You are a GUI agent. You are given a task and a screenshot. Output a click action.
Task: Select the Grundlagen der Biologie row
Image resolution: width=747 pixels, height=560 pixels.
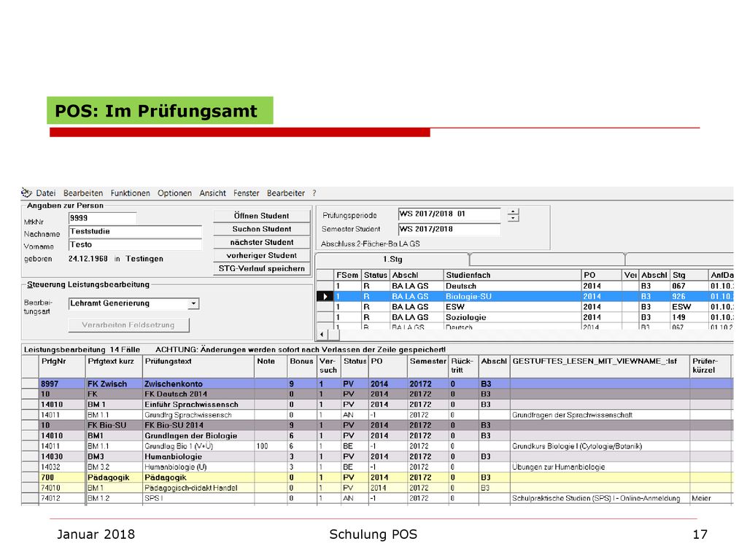point(376,436)
